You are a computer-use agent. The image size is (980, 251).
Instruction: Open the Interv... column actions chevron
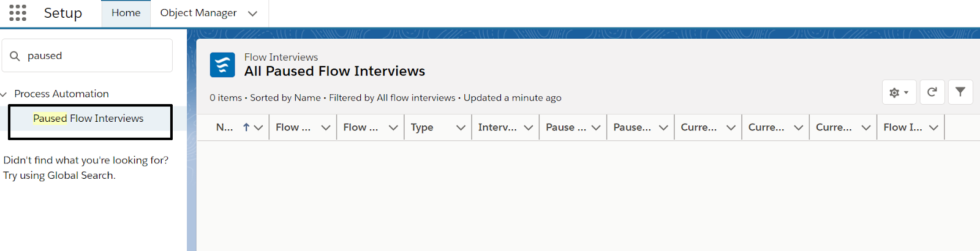pos(528,127)
